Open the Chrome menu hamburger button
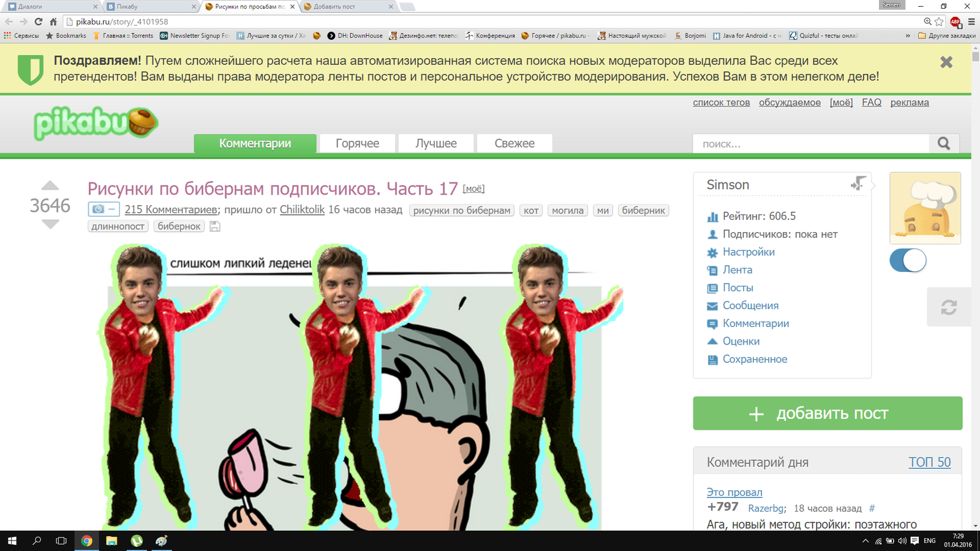The height and width of the screenshot is (551, 980). point(971,21)
